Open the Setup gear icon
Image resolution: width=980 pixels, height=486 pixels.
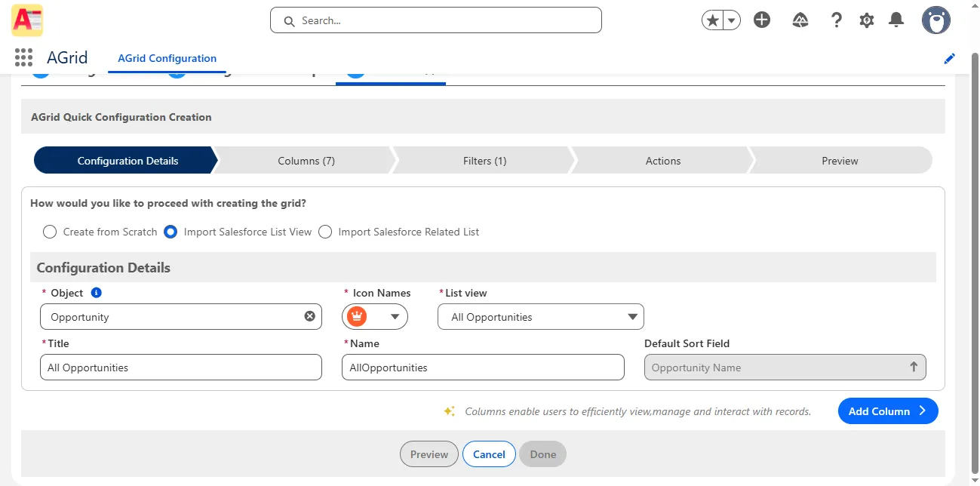[867, 20]
